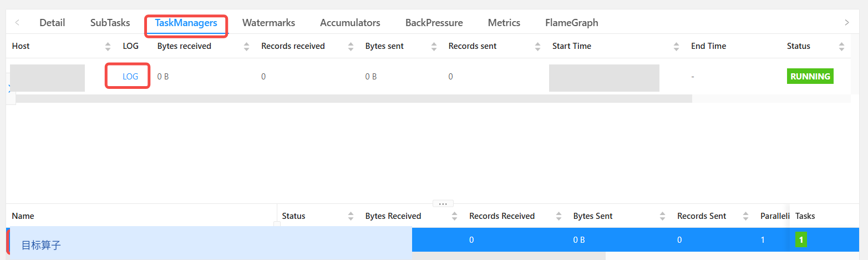Image resolution: width=868 pixels, height=260 pixels.
Task: Select the TaskManagers tab
Action: [x=186, y=23]
